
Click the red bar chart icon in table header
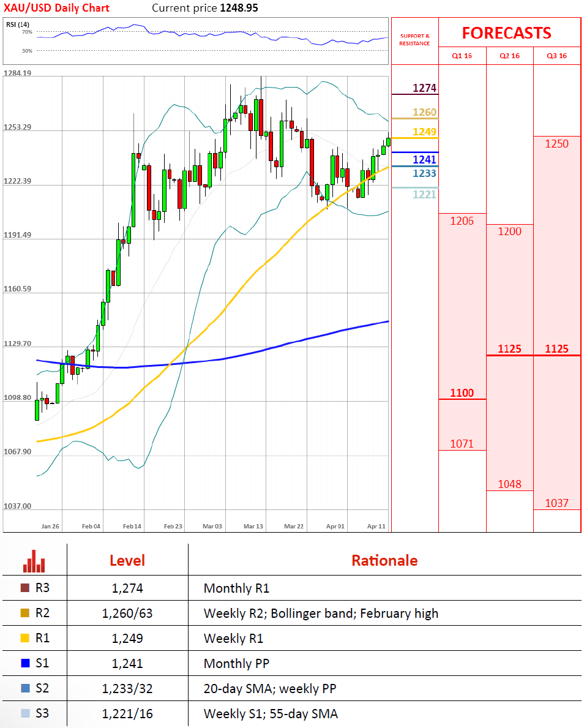(x=34, y=560)
